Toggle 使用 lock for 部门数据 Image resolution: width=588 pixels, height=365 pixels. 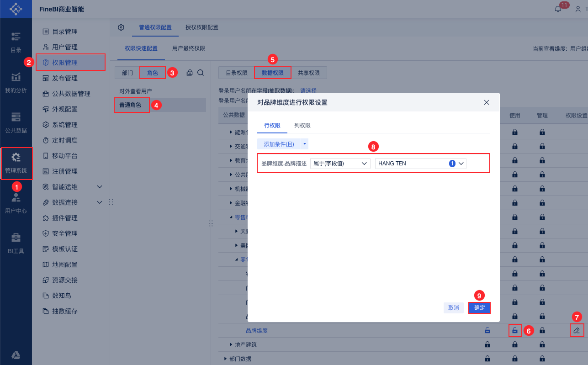pyautogui.click(x=515, y=359)
